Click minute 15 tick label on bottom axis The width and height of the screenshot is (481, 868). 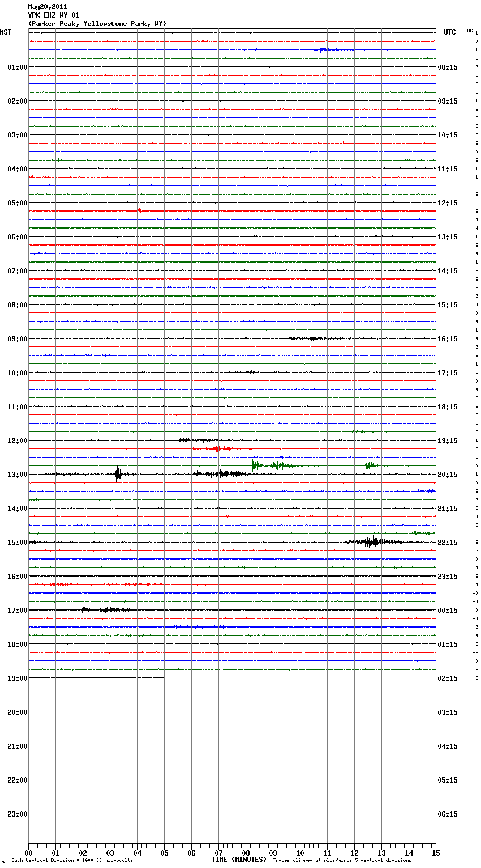coord(436,853)
